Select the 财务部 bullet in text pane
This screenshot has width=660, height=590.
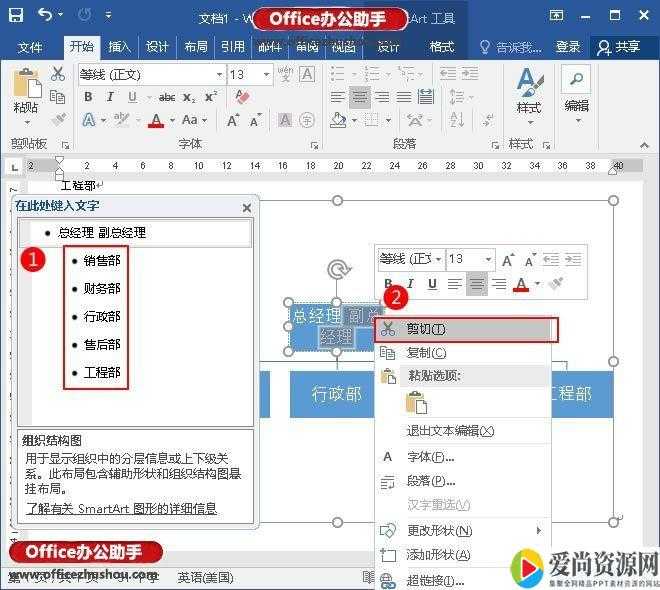click(x=102, y=288)
